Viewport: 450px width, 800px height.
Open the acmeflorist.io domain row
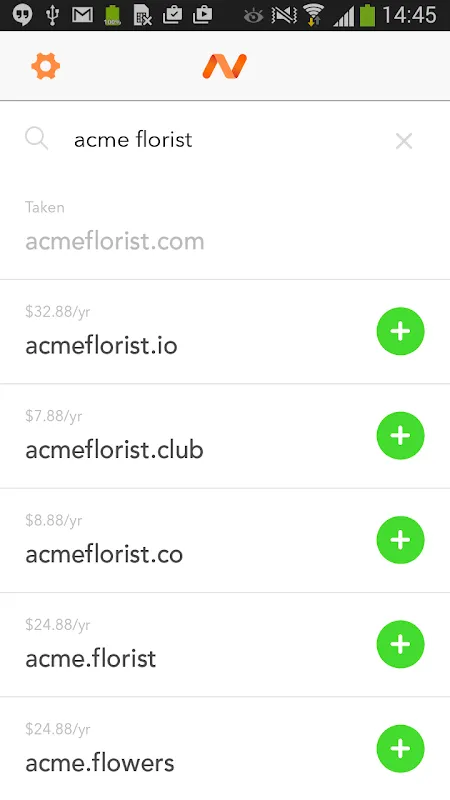pos(225,332)
